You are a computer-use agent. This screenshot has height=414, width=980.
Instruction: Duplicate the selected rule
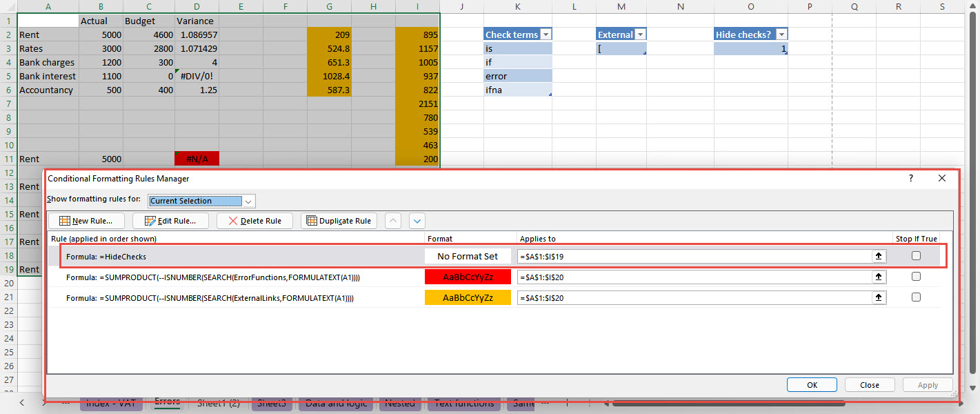339,221
